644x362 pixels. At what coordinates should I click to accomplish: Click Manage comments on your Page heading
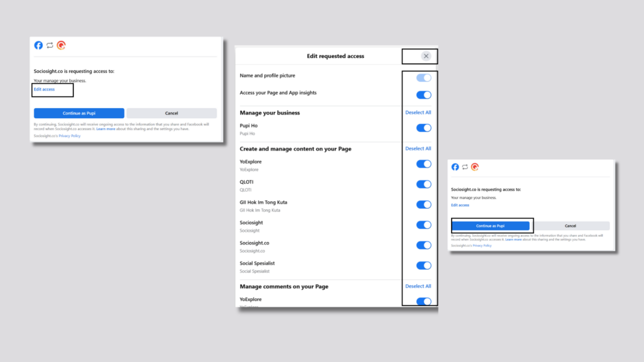tap(284, 287)
